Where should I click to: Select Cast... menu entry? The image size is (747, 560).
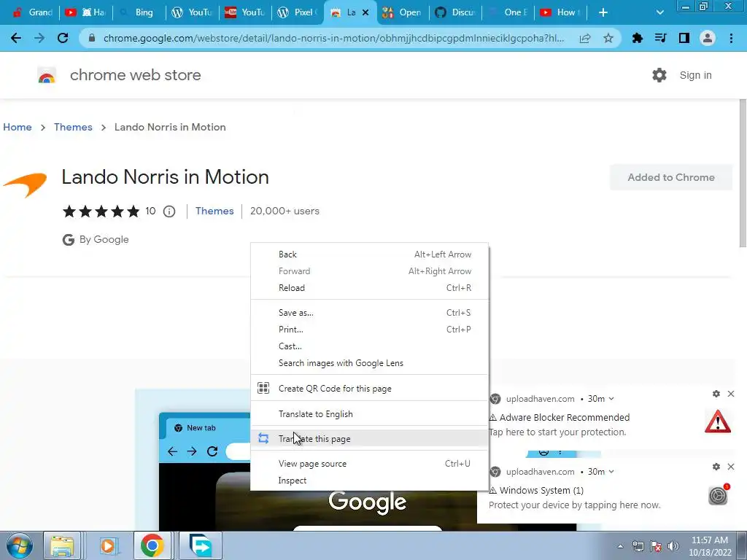click(x=369, y=346)
